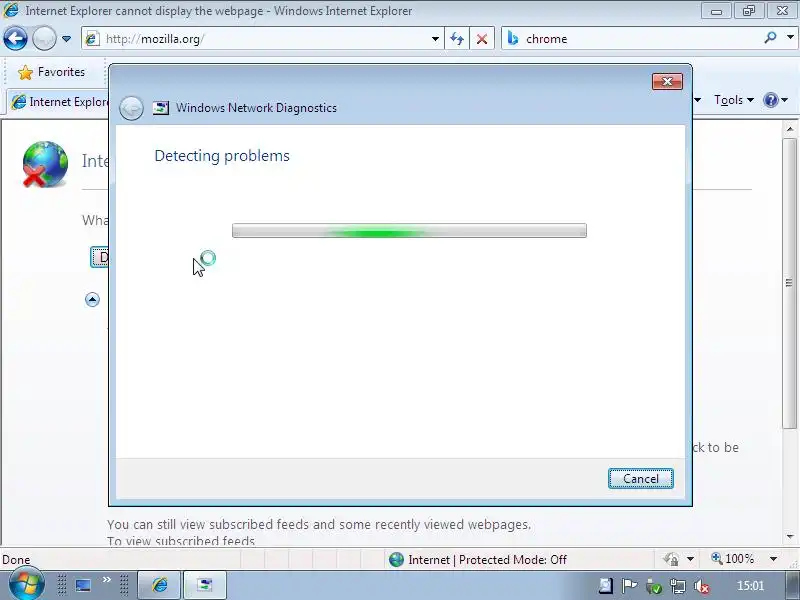Click the network connection tray icon
This screenshot has height=600, width=800.
[x=678, y=586]
